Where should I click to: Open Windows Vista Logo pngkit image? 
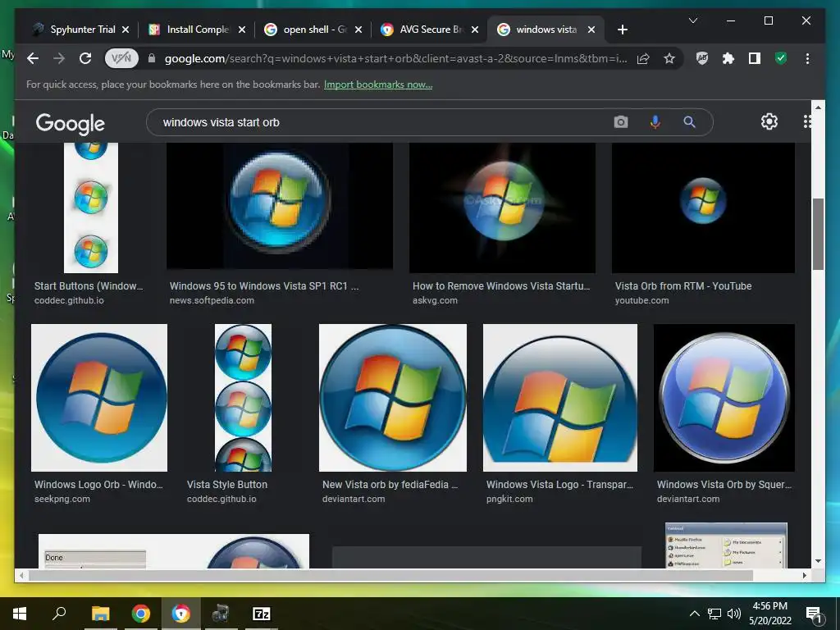(560, 398)
